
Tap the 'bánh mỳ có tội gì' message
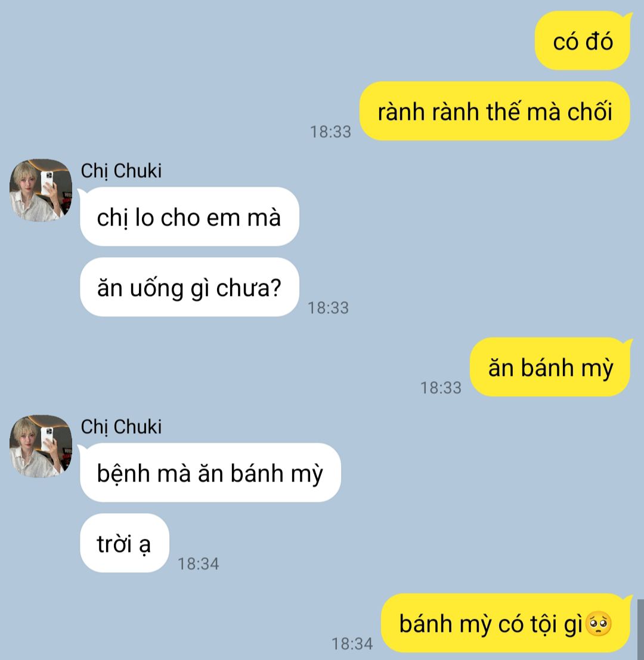click(x=506, y=624)
